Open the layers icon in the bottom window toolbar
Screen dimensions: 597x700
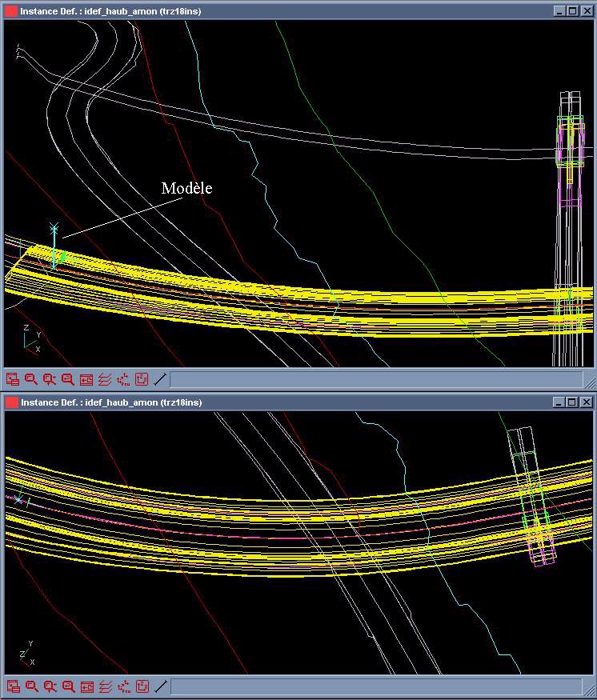tap(105, 686)
